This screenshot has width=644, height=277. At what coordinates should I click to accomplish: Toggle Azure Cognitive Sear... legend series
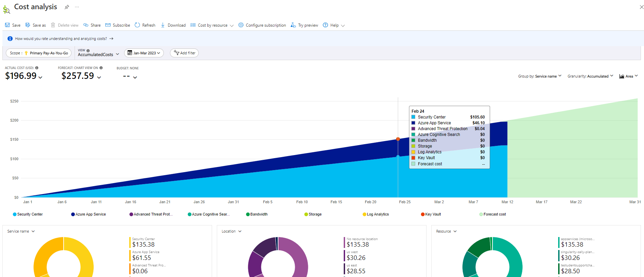pyautogui.click(x=209, y=214)
